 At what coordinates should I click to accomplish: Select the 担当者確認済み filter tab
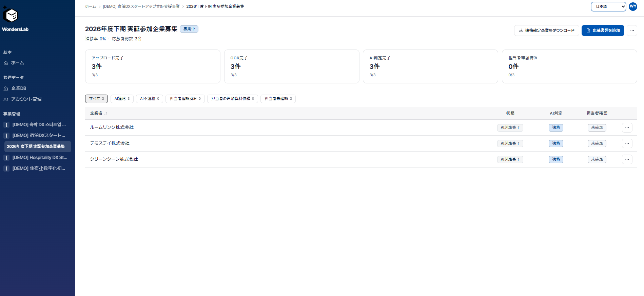pyautogui.click(x=185, y=99)
